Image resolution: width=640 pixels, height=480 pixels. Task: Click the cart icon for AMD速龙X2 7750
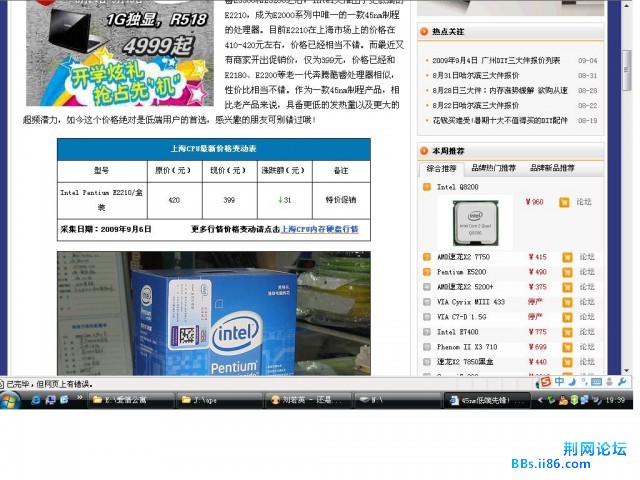567,257
